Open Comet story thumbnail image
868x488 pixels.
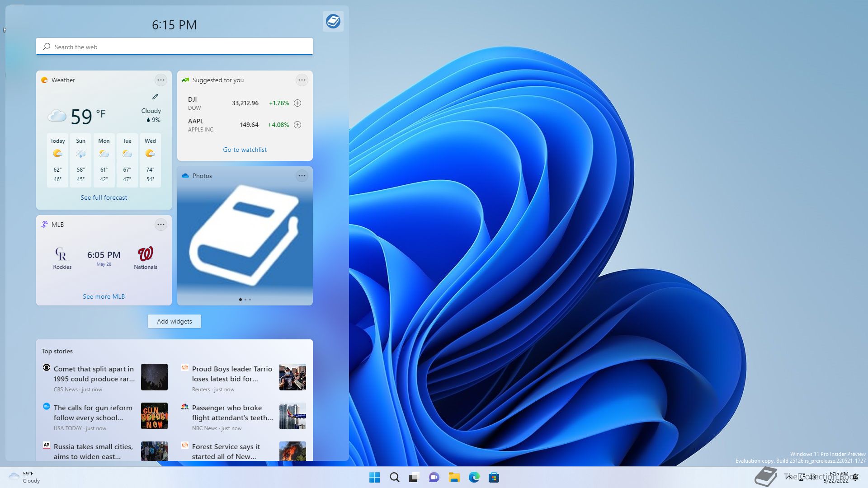154,377
